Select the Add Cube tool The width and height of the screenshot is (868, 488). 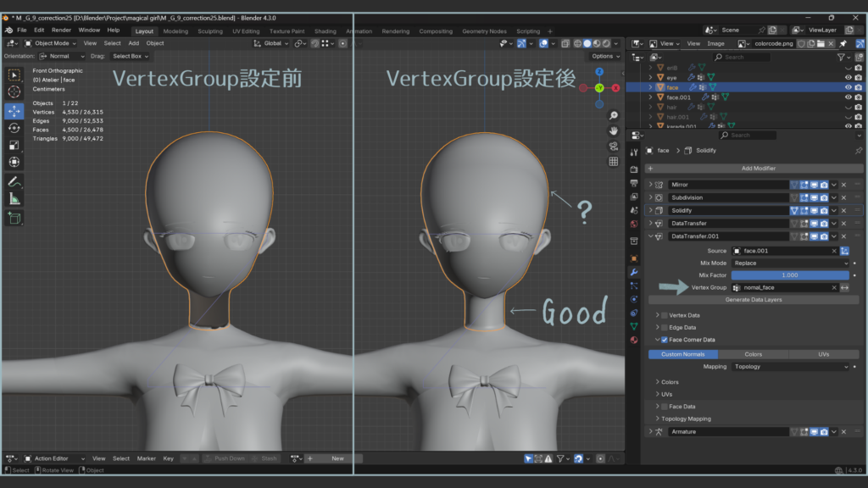pyautogui.click(x=14, y=218)
